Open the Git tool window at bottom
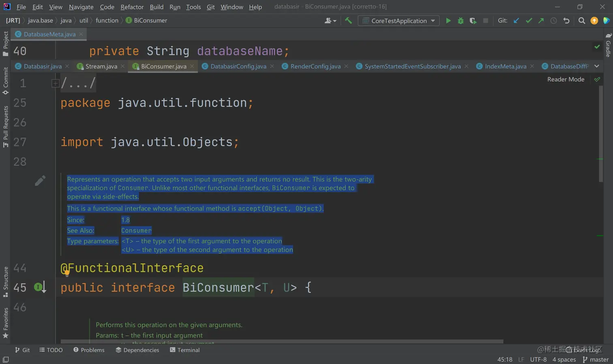Viewport: 613px width, 364px height. pyautogui.click(x=22, y=350)
